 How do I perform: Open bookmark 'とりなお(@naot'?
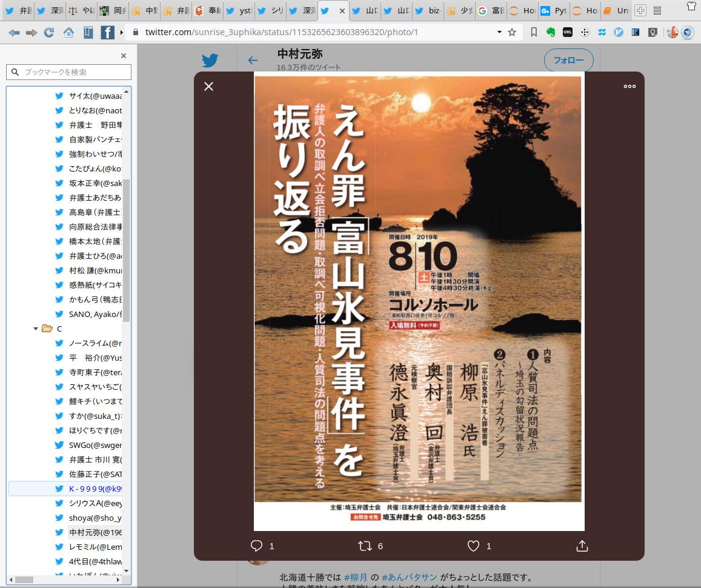(88, 110)
